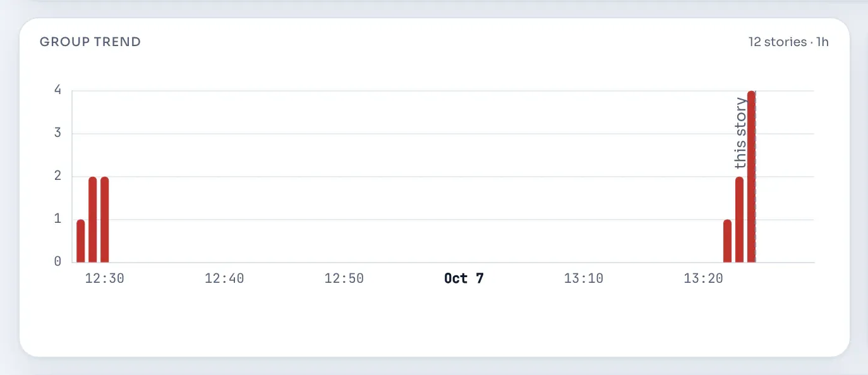
Task: Select the height-2 bar between the first and third early bars
Action: point(92,220)
